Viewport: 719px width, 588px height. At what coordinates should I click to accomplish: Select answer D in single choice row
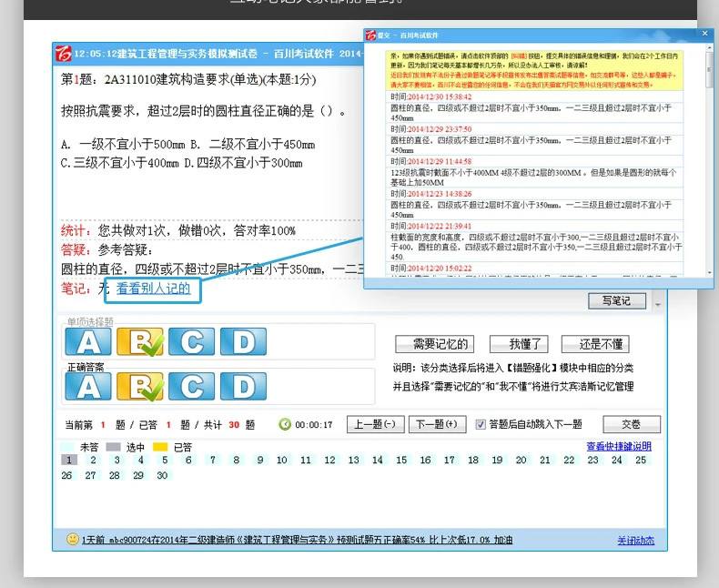(x=244, y=341)
